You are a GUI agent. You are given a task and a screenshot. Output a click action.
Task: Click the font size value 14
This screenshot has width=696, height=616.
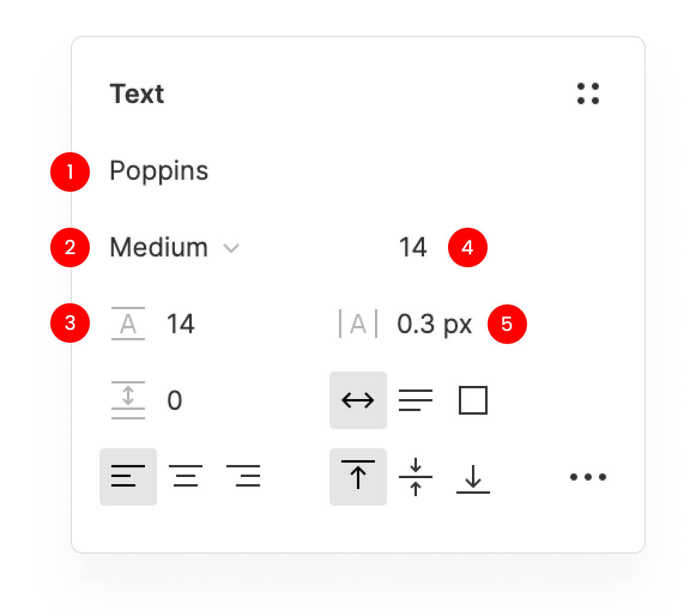click(413, 247)
